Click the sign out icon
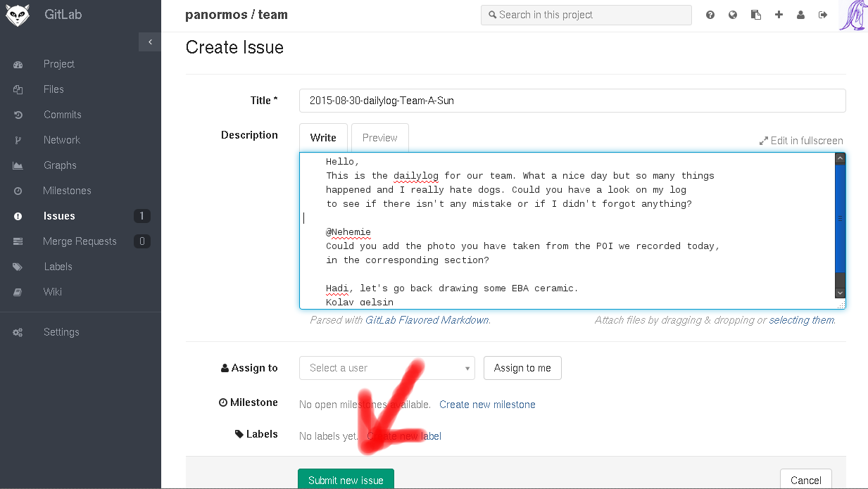The image size is (868, 489). tap(823, 15)
